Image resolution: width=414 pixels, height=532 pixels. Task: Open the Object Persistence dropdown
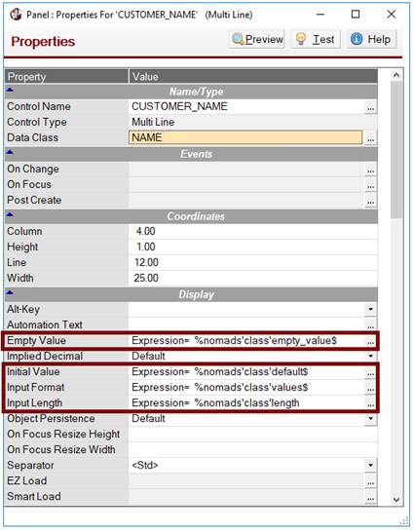(x=370, y=419)
